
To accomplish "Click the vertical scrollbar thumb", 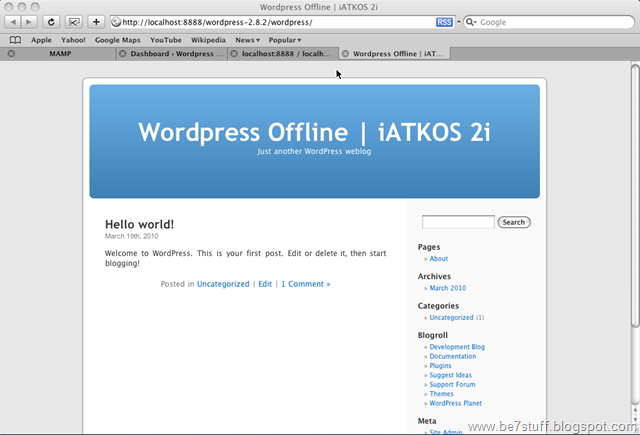I will 635,195.
